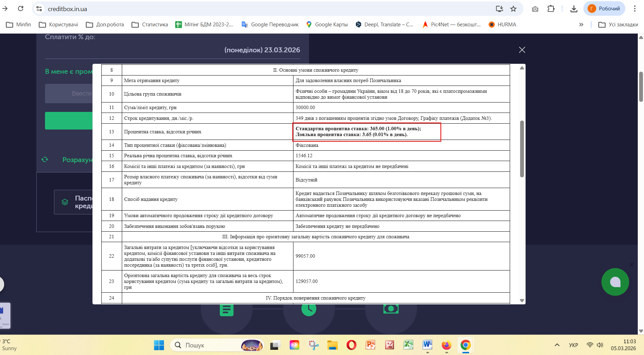Image resolution: width=644 pixels, height=355 pixels.
Task: Launch Opera from the taskbar
Action: [351, 345]
